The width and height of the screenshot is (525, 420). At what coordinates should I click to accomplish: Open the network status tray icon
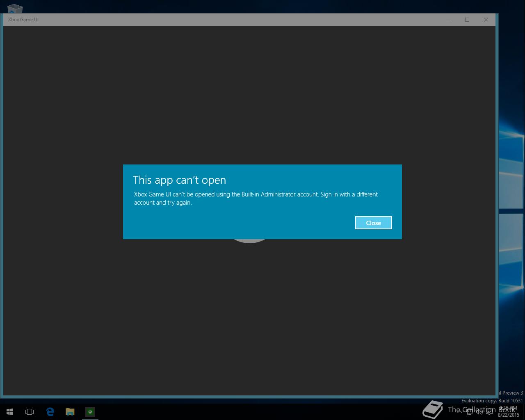coord(470,411)
